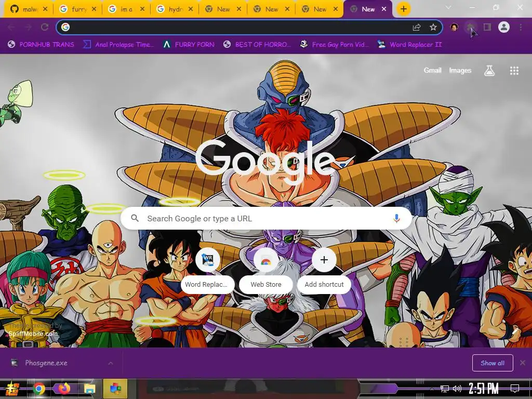The image size is (532, 399).
Task: Click the extension avatar icon beside the star
Action: (454, 27)
